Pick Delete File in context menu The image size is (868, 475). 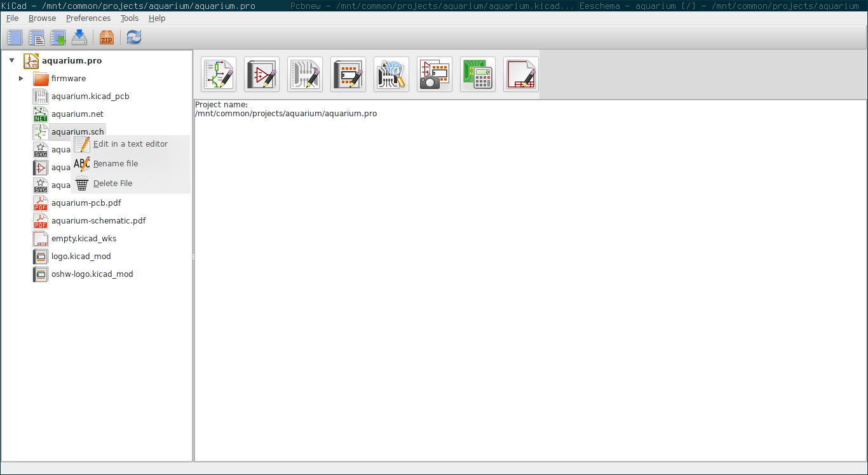click(112, 184)
